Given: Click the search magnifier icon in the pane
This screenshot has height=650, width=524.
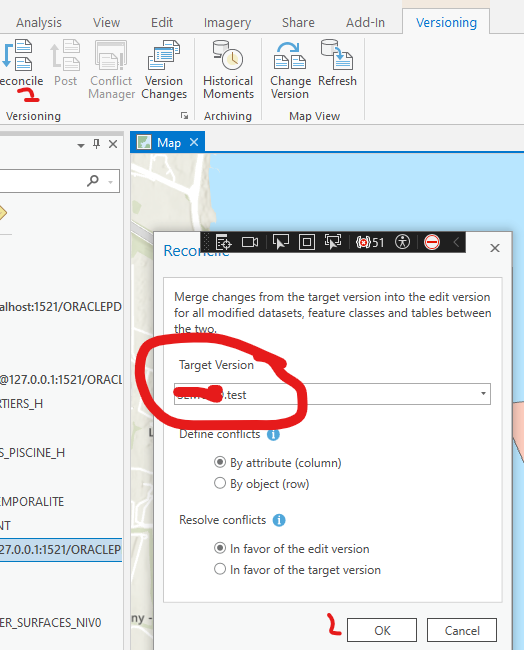Looking at the screenshot, I should (x=93, y=180).
